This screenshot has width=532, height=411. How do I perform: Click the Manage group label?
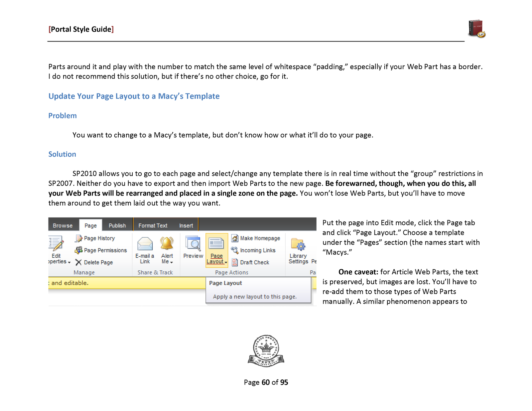point(84,272)
